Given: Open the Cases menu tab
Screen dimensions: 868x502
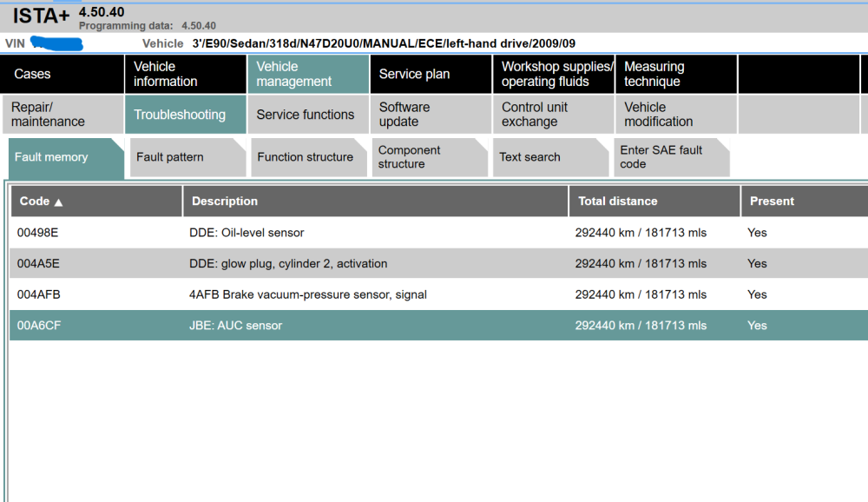Looking at the screenshot, I should (x=33, y=75).
